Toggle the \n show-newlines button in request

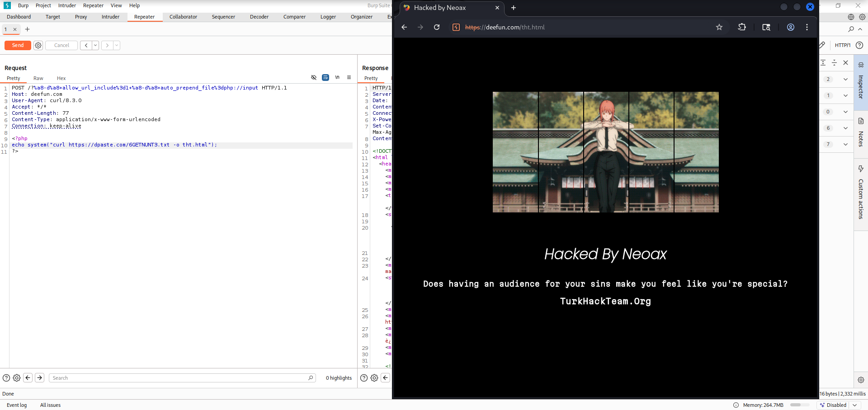pyautogui.click(x=337, y=77)
